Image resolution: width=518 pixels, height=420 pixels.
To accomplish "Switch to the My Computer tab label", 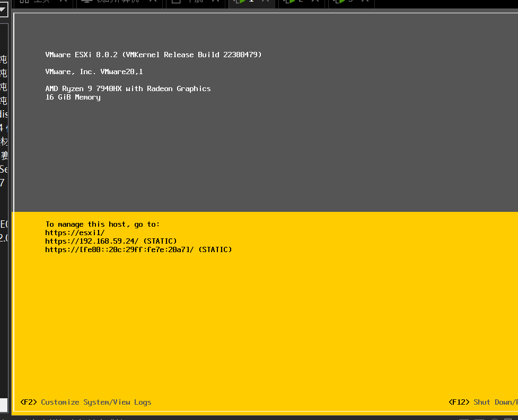I will (x=119, y=2).
